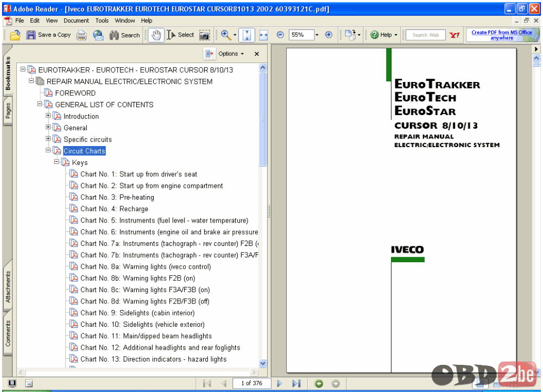Open the Window menu
Screen dimensions: 543x392
(125, 21)
